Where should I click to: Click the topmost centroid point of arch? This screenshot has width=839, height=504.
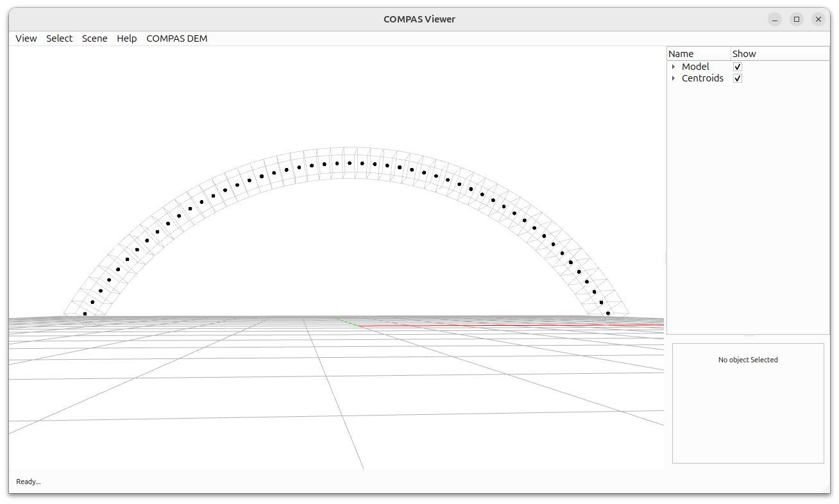(350, 163)
